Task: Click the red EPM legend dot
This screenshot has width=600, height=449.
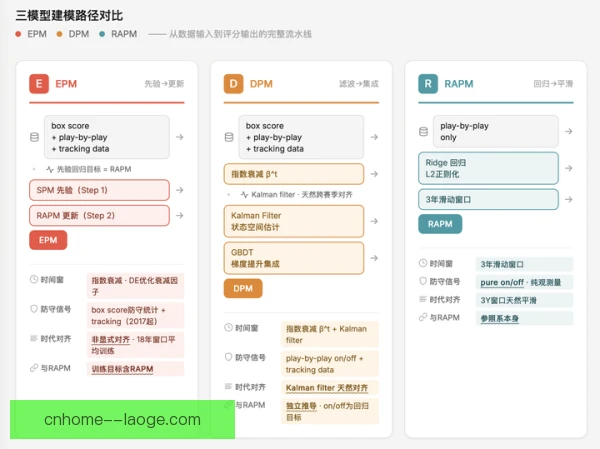Action: click(18, 34)
